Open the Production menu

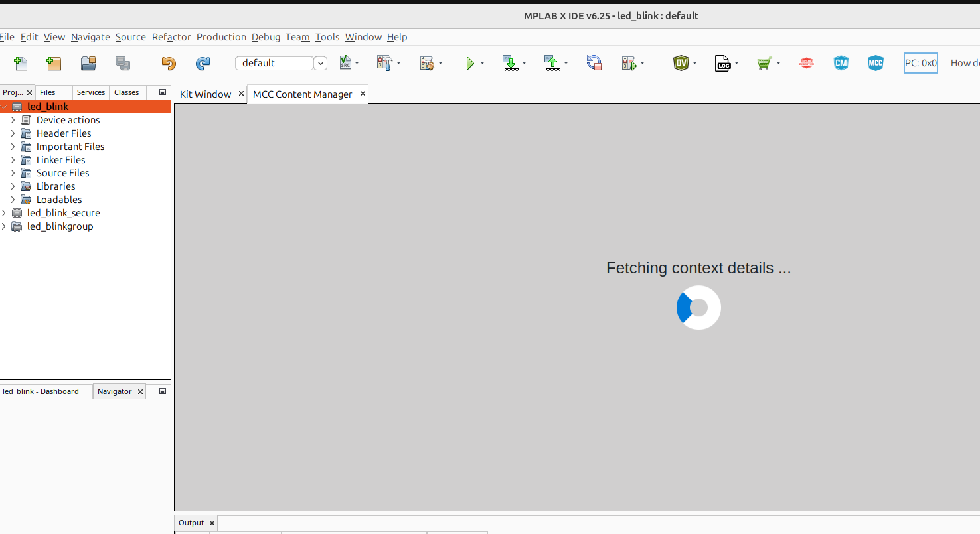221,37
